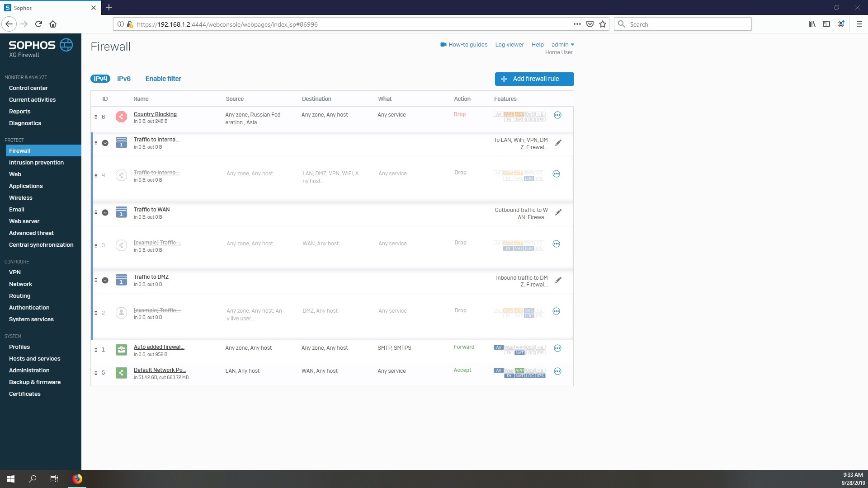The image size is (868, 488).
Task: Go to the Firefox home page
Action: [x=53, y=24]
